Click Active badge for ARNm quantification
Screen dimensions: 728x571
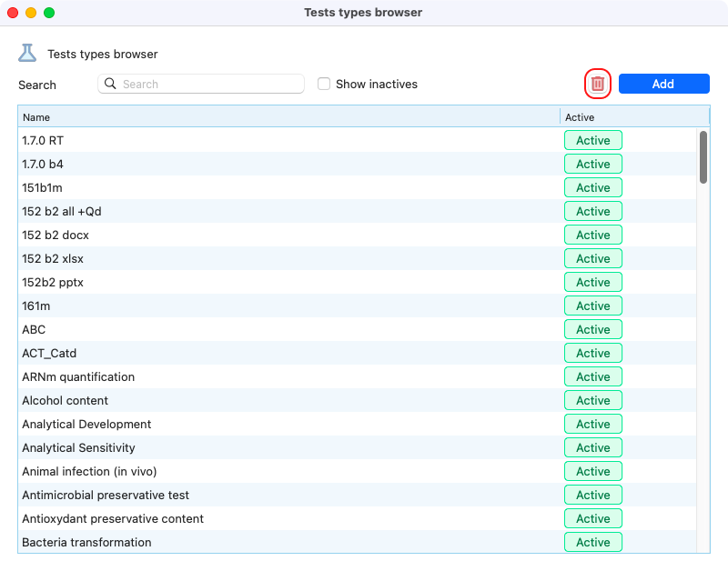click(593, 377)
